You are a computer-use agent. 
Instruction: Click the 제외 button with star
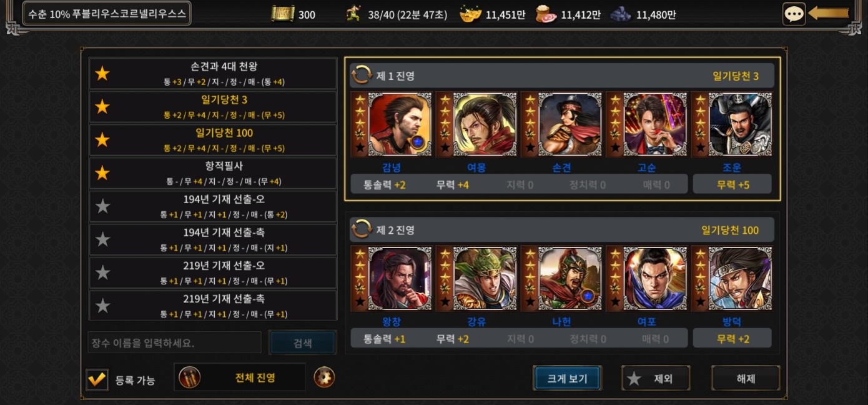(x=656, y=378)
